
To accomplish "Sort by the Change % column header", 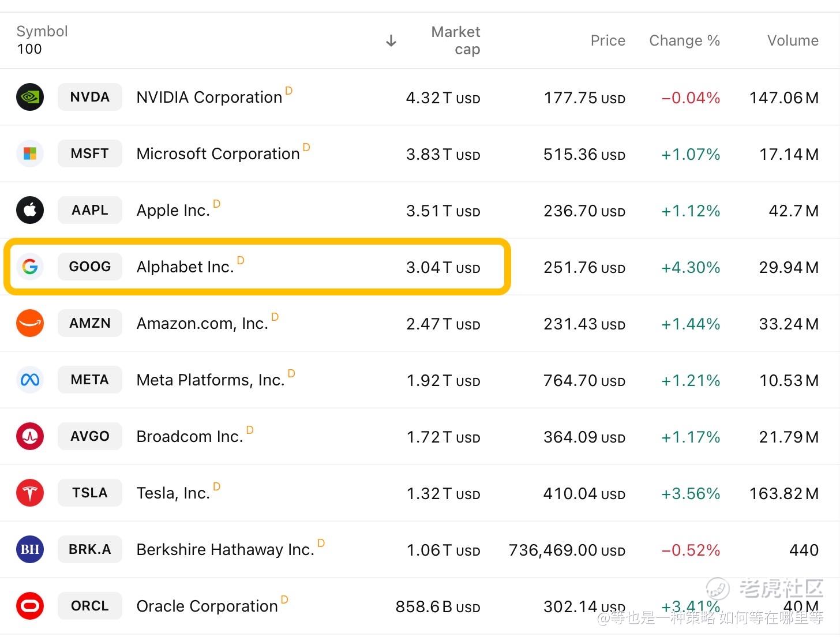I will (685, 40).
